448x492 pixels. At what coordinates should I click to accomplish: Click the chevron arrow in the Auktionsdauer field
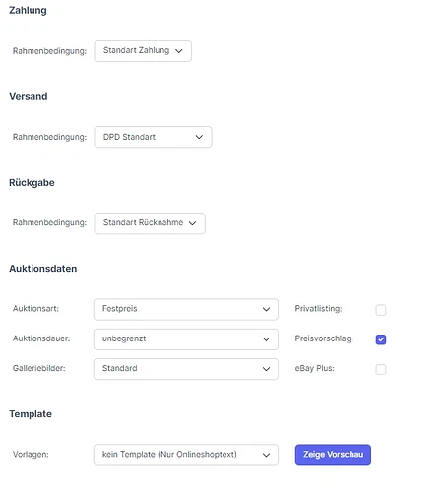266,339
